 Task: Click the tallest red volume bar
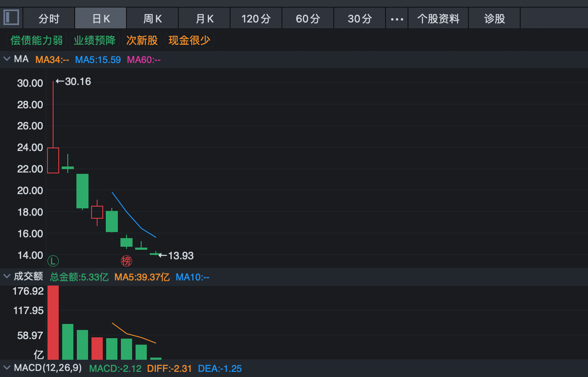pos(53,322)
